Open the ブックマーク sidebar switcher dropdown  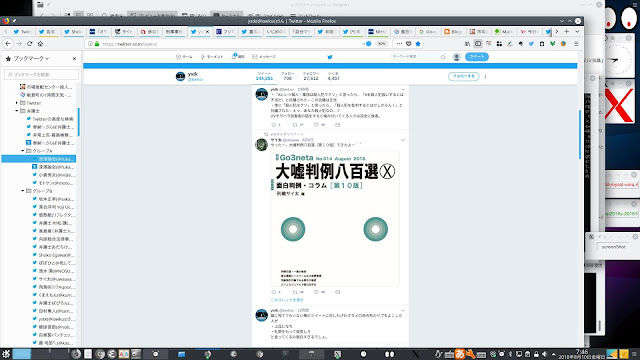click(x=31, y=59)
